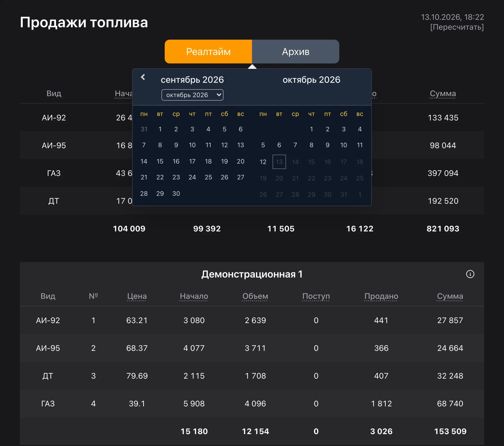
Task: Select October 13 in the calendar
Action: (x=279, y=162)
